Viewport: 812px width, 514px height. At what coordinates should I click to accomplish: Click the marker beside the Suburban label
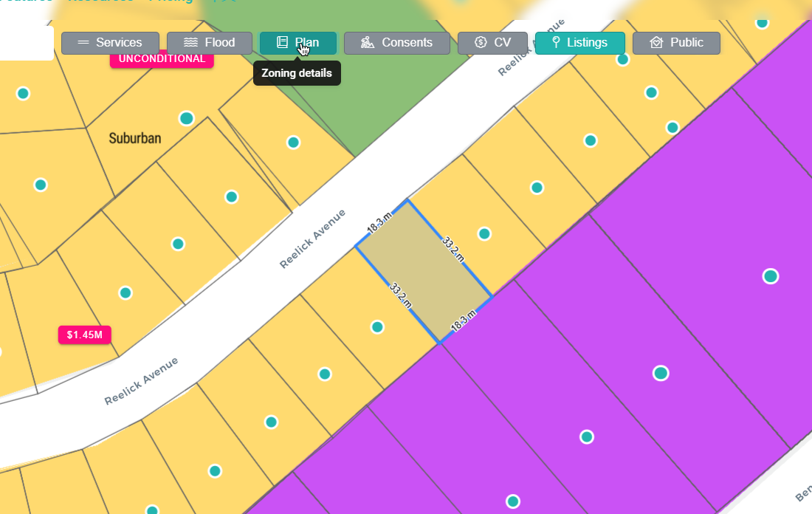tap(186, 117)
